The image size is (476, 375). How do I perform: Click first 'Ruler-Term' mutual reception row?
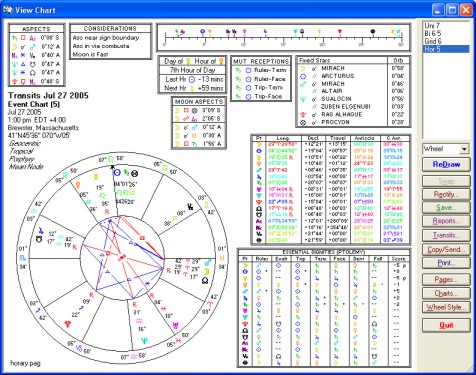coord(261,70)
